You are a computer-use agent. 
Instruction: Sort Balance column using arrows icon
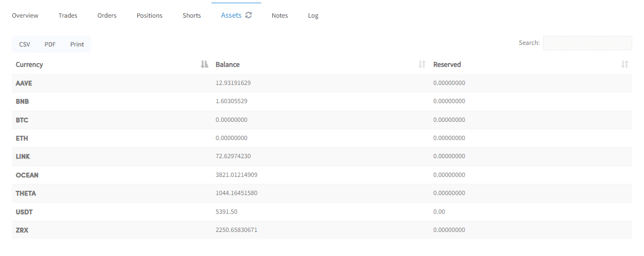422,65
